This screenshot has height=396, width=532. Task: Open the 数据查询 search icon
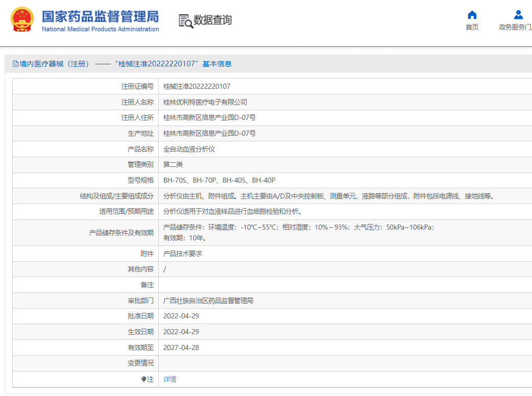(186, 21)
